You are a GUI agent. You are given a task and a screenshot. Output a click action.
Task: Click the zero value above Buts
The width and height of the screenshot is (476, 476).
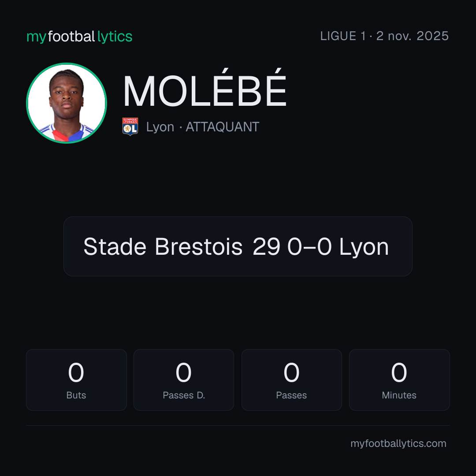(x=76, y=372)
